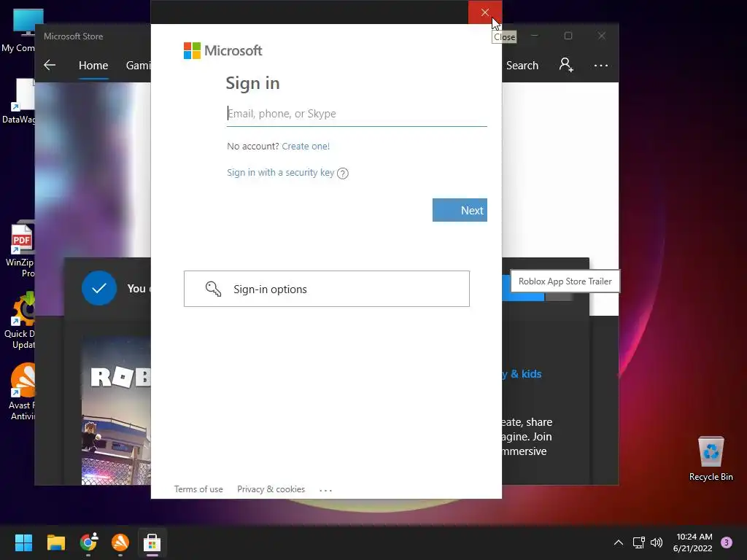Click the add account icon in Microsoft Store
This screenshot has width=747, height=560.
[566, 65]
